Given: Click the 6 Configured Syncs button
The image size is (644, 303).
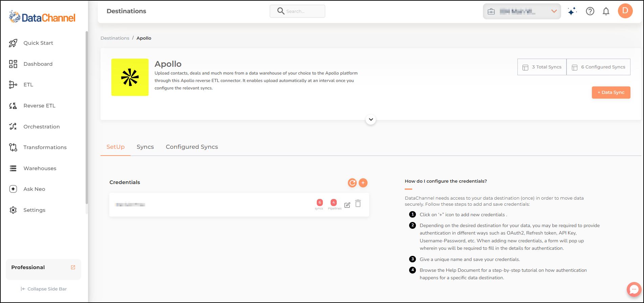Looking at the screenshot, I should pyautogui.click(x=599, y=67).
